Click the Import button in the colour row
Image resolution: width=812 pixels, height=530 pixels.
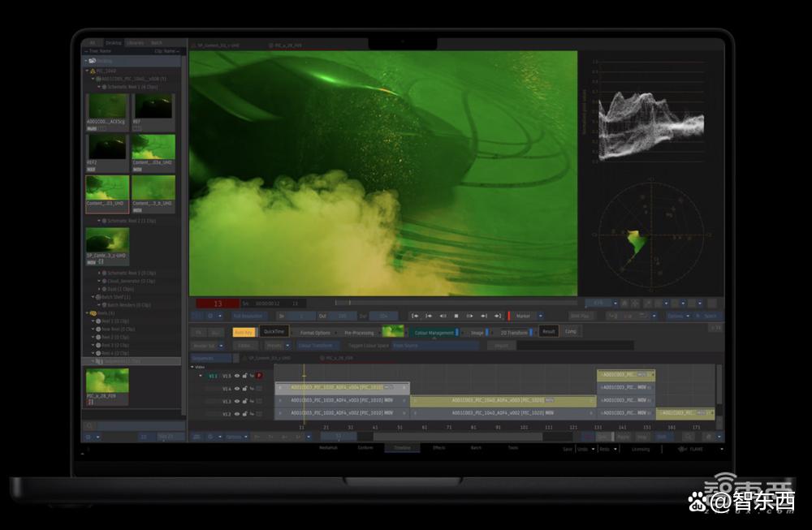tap(501, 345)
